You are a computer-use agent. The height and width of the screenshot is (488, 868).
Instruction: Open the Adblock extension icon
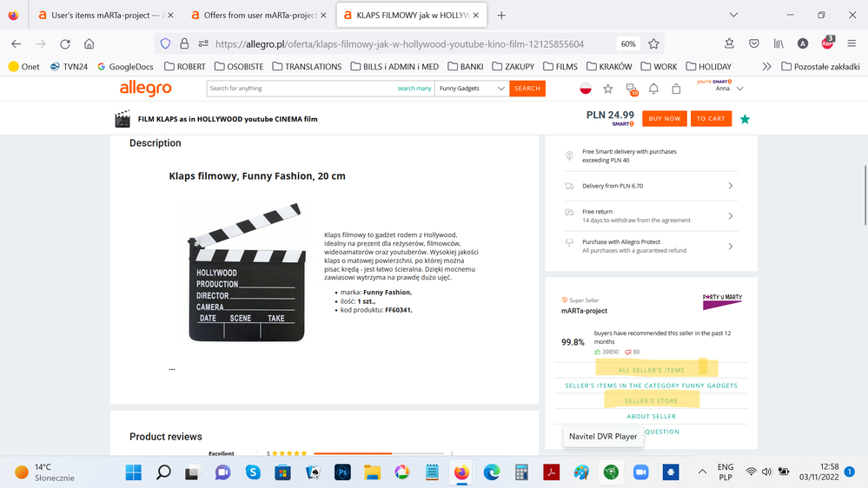(x=827, y=43)
